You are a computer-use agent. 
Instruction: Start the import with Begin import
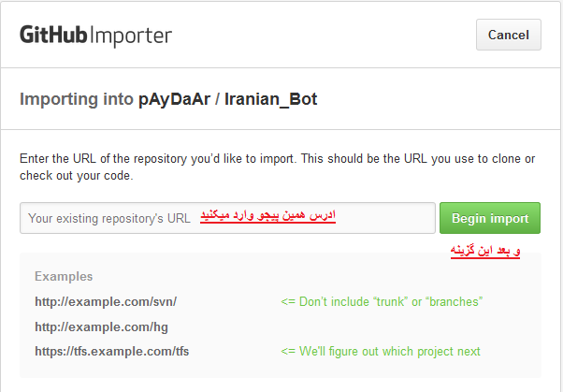tap(490, 218)
